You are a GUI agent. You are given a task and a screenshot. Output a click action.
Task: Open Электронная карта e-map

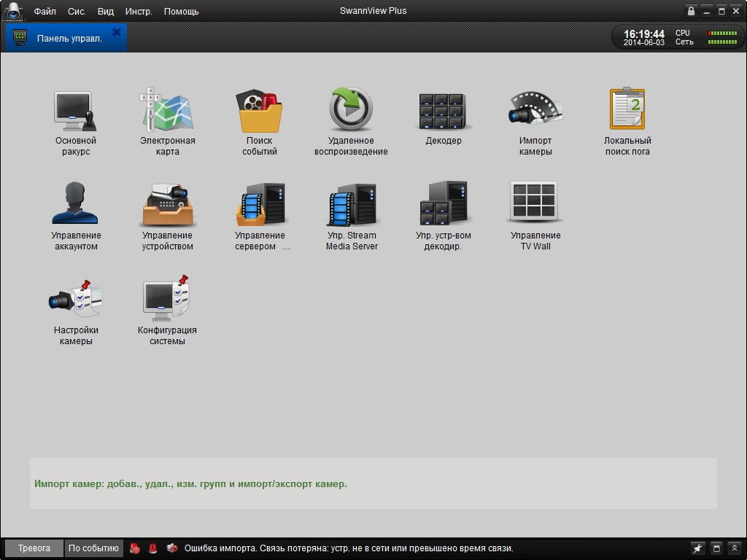tap(167, 122)
